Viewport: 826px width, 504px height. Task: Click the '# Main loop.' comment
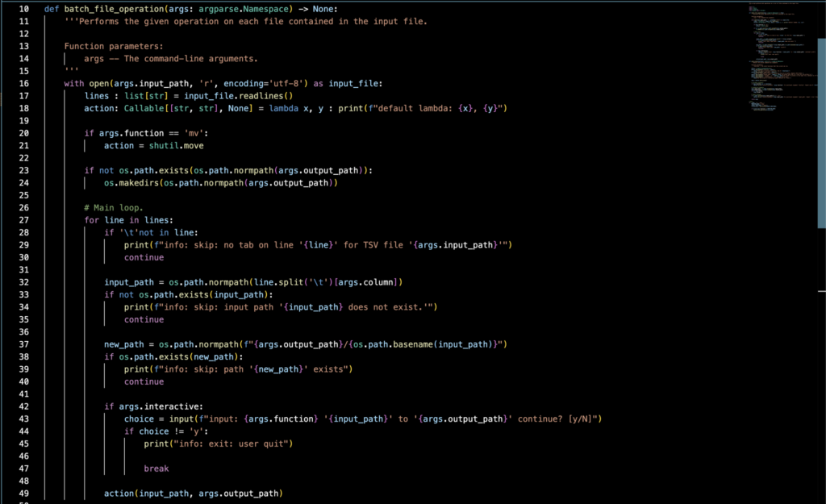tap(113, 208)
